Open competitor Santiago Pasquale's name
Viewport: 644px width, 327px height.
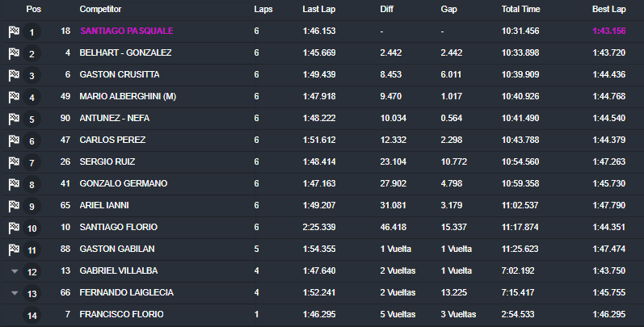pyautogui.click(x=126, y=31)
